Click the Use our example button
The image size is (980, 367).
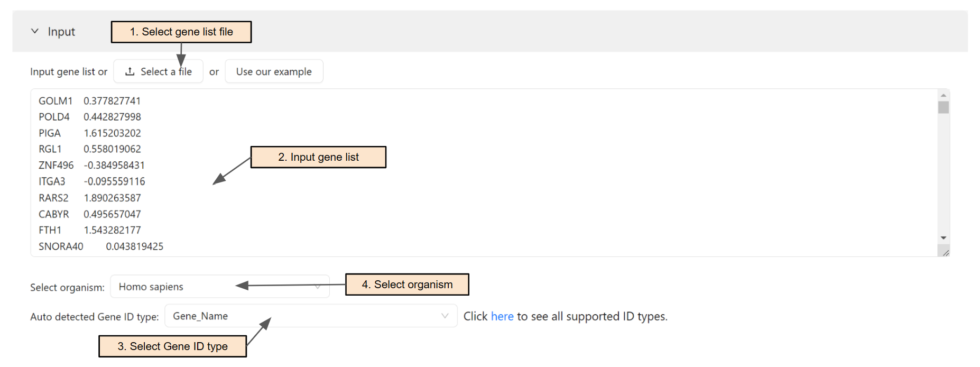[274, 71]
